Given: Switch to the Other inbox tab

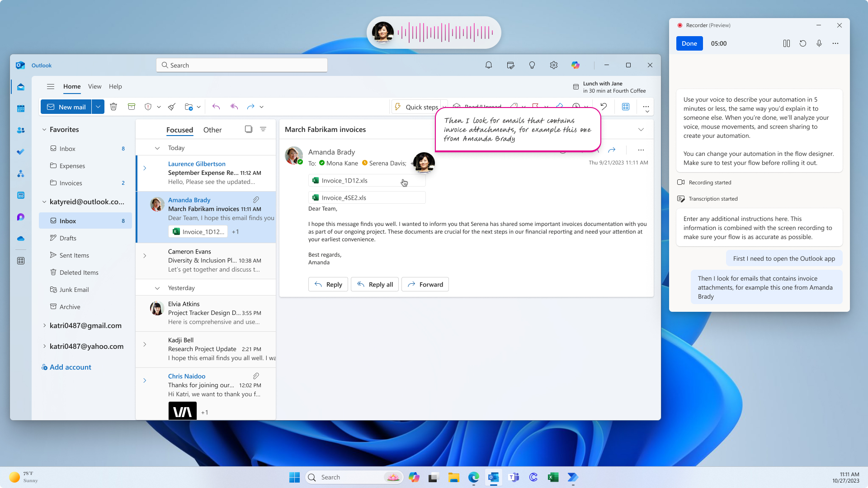Looking at the screenshot, I should [x=212, y=129].
